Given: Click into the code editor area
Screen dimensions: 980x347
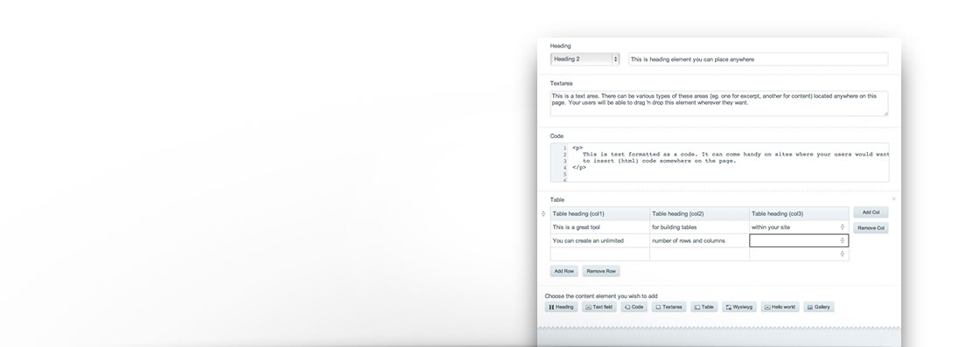Looking at the screenshot, I should 720,163.
